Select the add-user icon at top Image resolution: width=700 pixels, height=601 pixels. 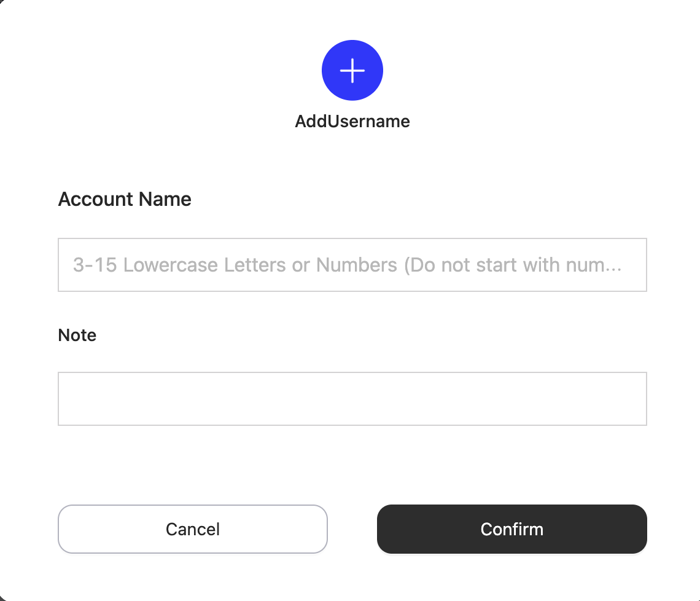coord(352,71)
